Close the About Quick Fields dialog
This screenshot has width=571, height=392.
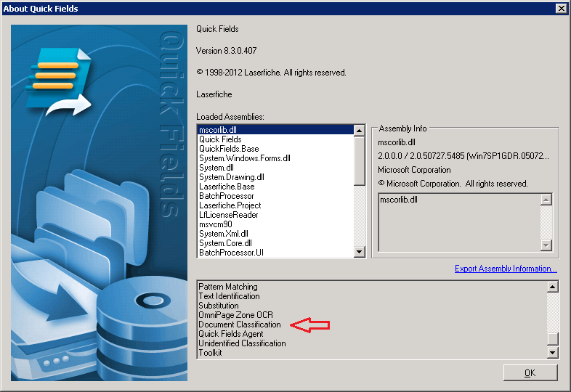click(561, 9)
